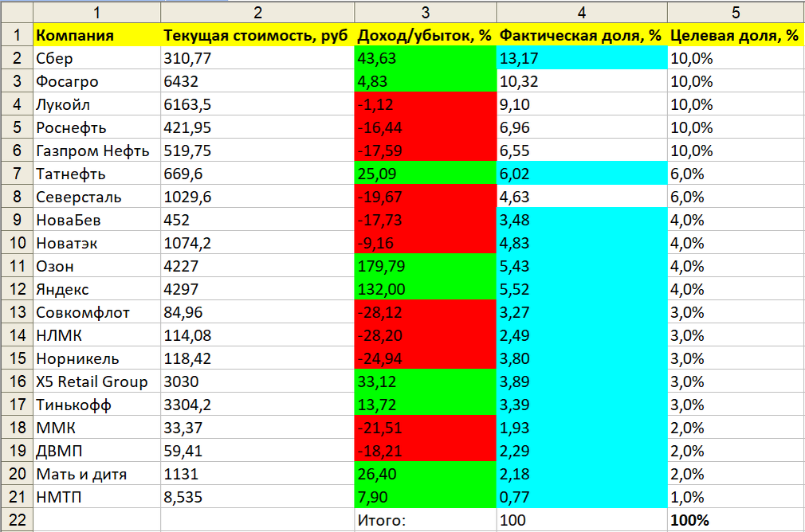805x532 pixels.
Task: Select column header 2
Action: click(x=257, y=12)
